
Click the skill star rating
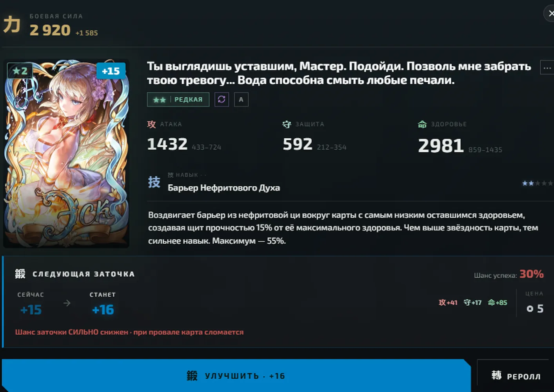(537, 183)
